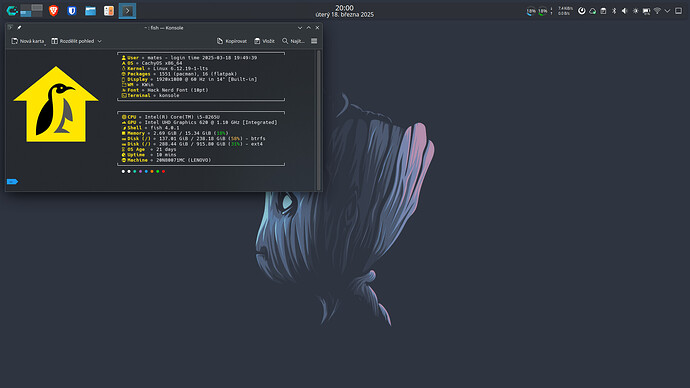The width and height of the screenshot is (690, 388).
Task: Click the Bluetooth tray icon
Action: pyautogui.click(x=614, y=11)
